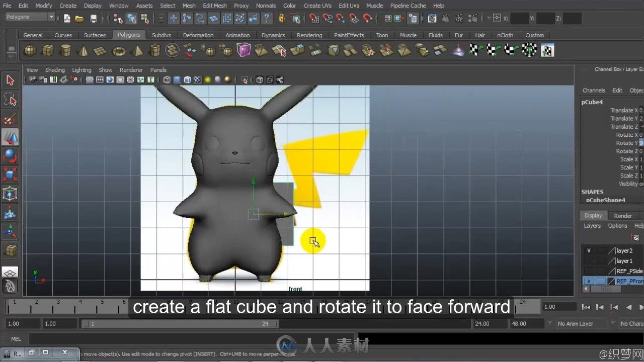Click the New Scene icon on status line
Image resolution: width=644 pixels, height=362 pixels.
pyautogui.click(x=66, y=19)
